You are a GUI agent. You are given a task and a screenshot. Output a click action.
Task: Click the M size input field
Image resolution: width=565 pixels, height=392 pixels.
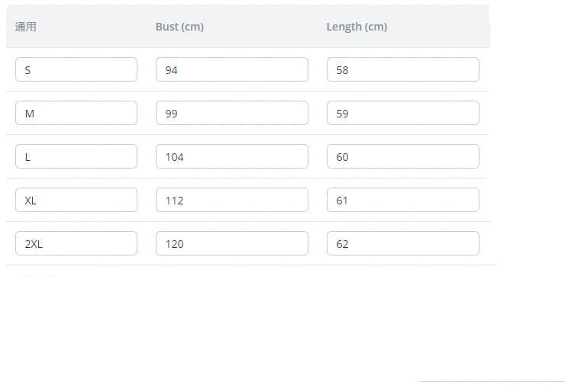pos(76,113)
